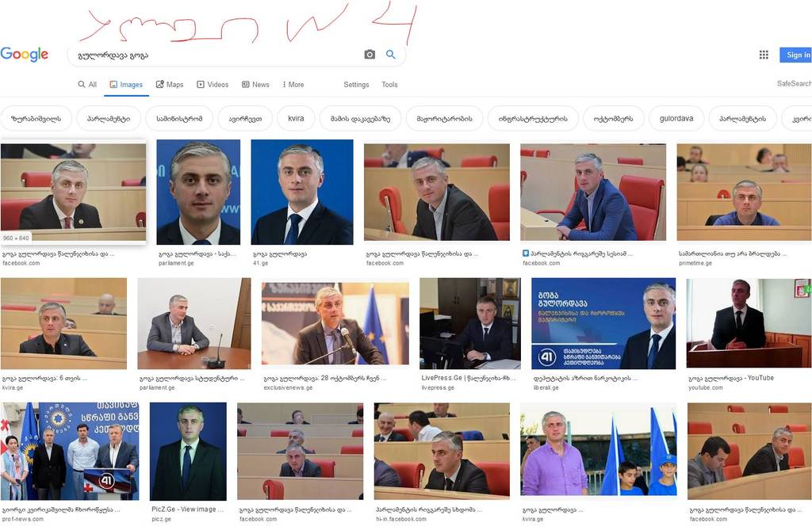Click the camera search-by-image icon

coord(370,55)
